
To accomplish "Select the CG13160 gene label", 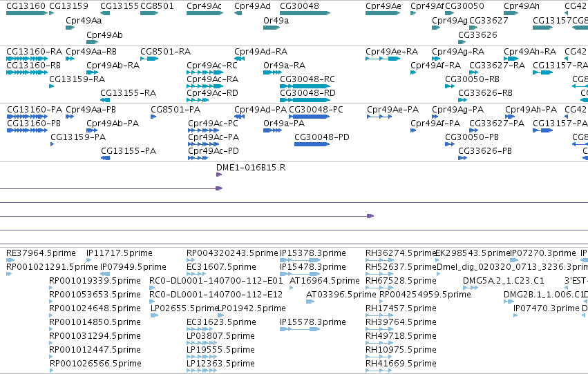I will click(26, 6).
